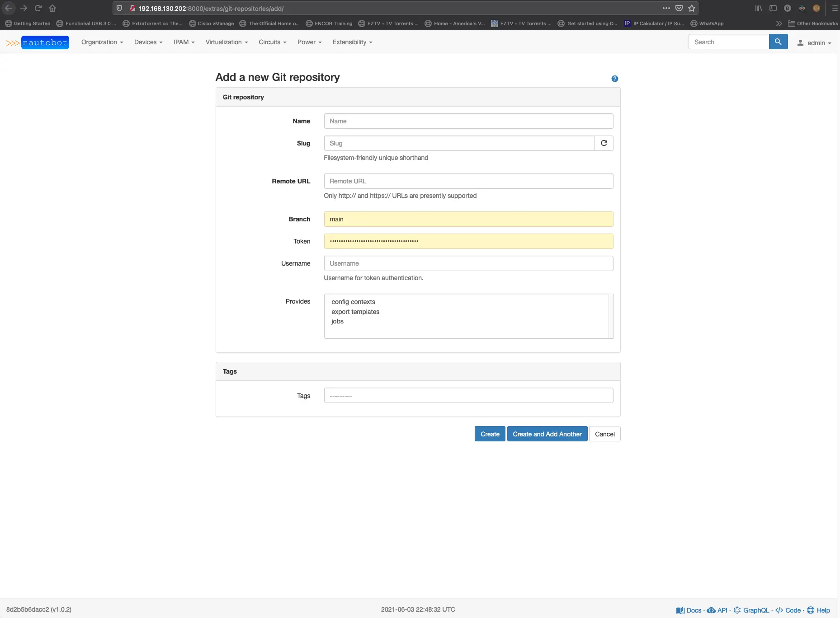840x618 pixels.
Task: Open the Extensibility menu
Action: [x=352, y=42]
